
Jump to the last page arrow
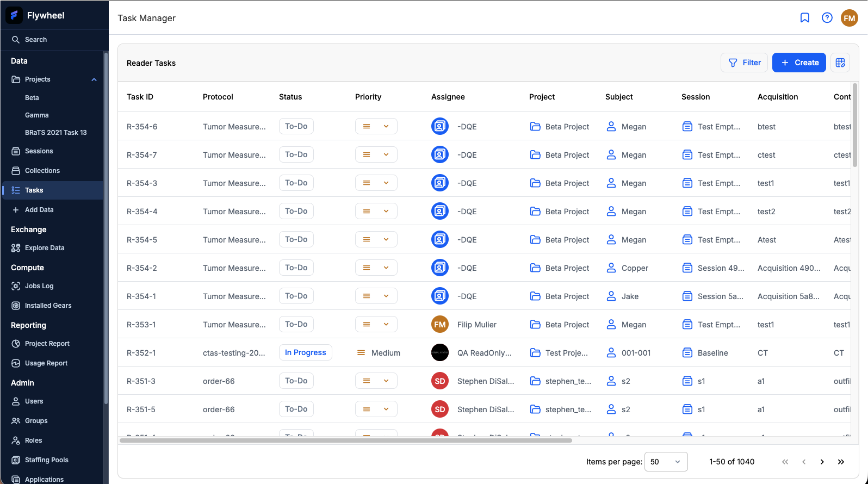coord(841,462)
